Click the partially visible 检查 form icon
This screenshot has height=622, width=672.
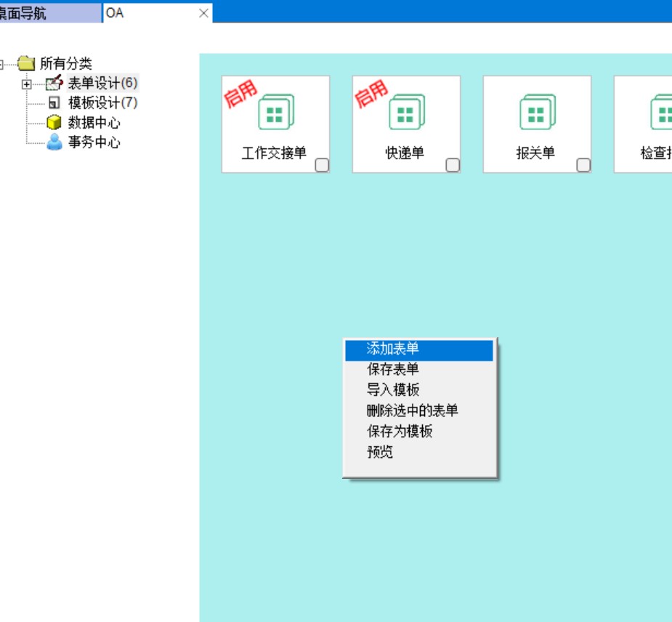663,114
